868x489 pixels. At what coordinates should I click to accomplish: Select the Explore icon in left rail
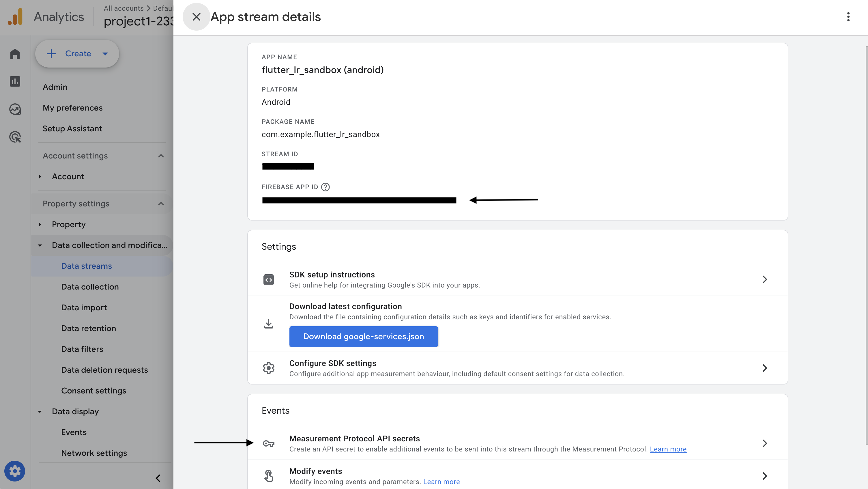point(15,109)
